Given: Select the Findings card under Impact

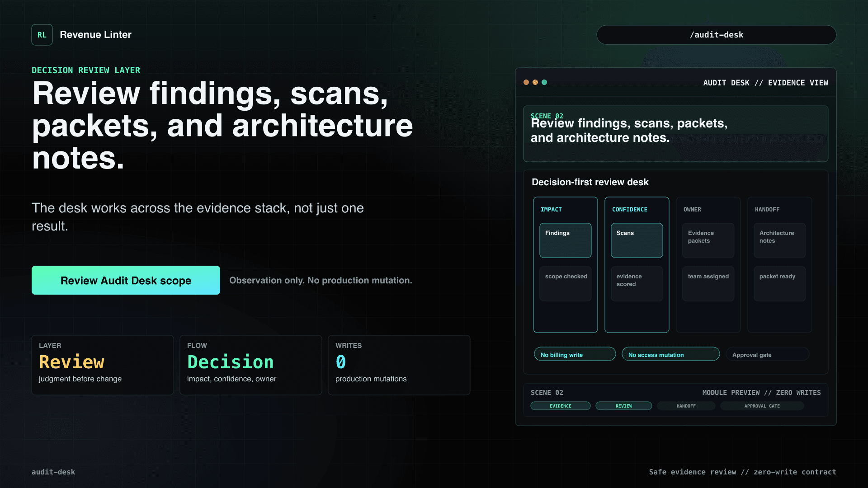Looking at the screenshot, I should pos(565,240).
